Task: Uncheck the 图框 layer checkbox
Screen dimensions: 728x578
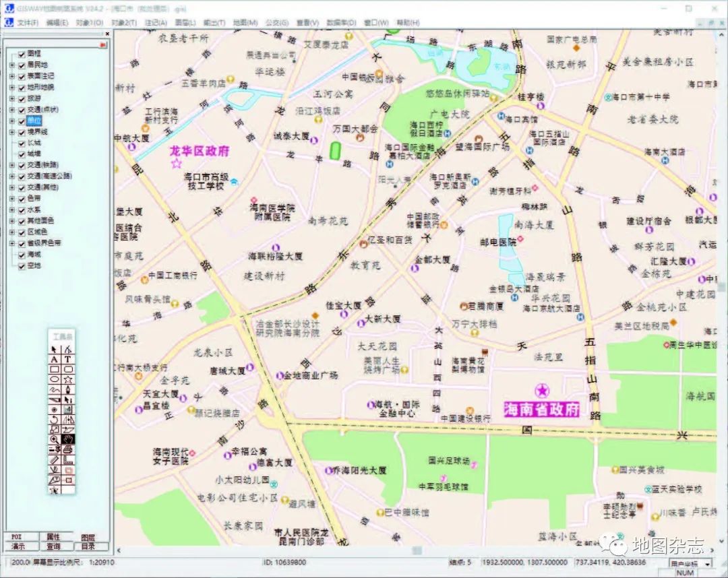Action: 21,53
